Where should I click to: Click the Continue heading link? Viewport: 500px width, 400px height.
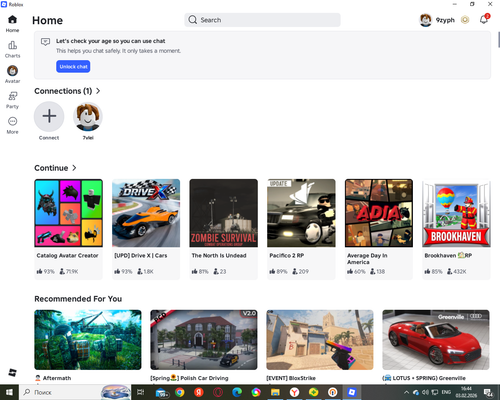coord(51,168)
